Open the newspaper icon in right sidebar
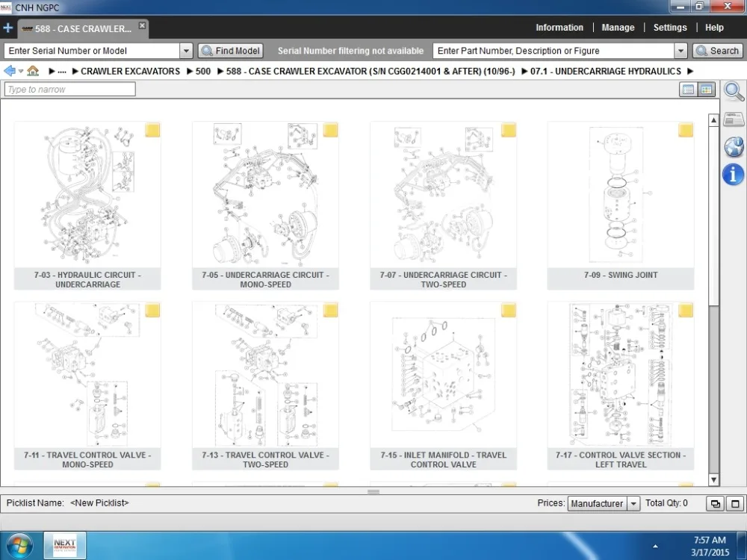 734,119
